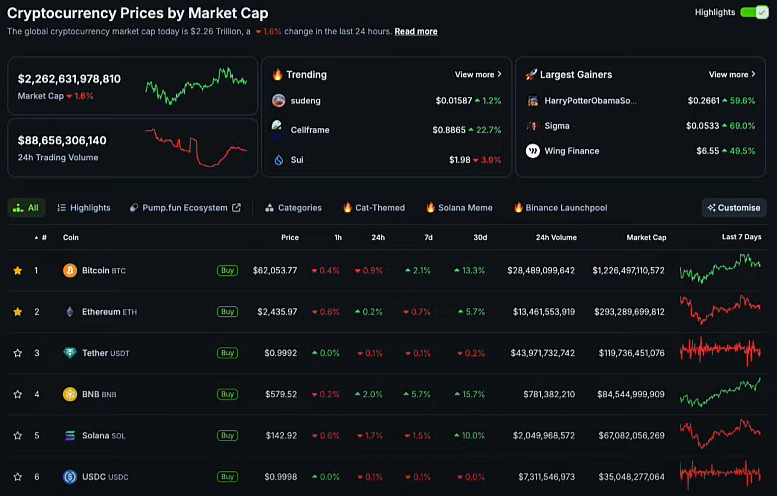Click the Pump.fun external link icon
Viewport: 777px width, 496px height.
pos(236,208)
